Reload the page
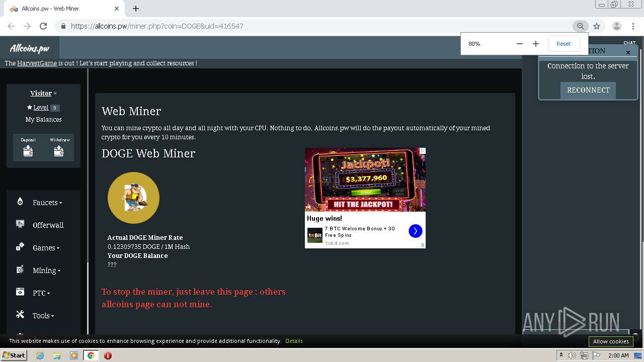 coord(43,26)
